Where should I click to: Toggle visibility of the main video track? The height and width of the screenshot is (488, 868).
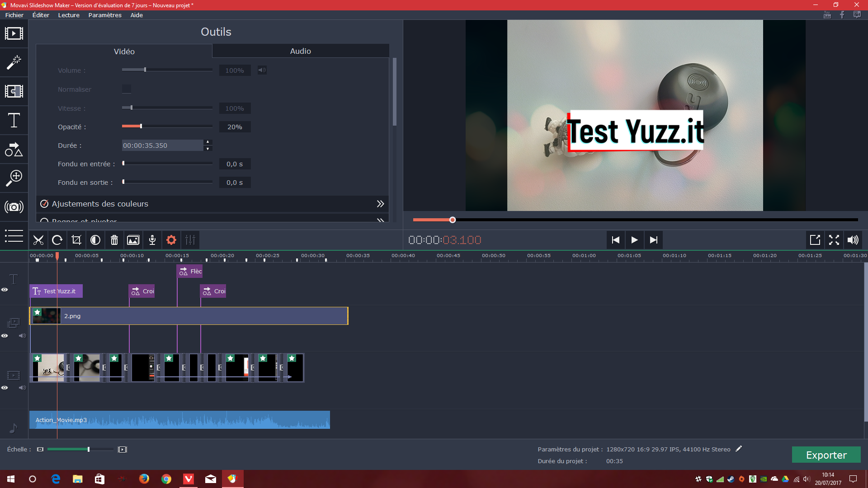pos(5,388)
